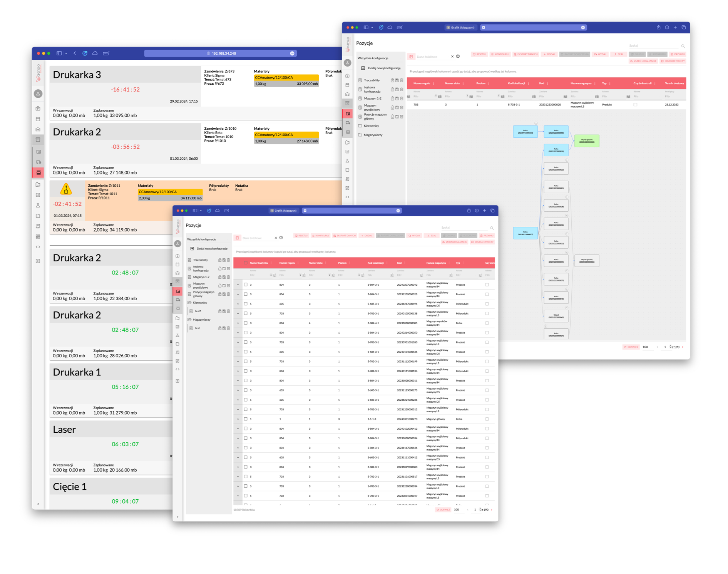Viewport: 728px width, 574px height.
Task: Click the yellow warning triangle for order Z/1011
Action: coord(66,189)
